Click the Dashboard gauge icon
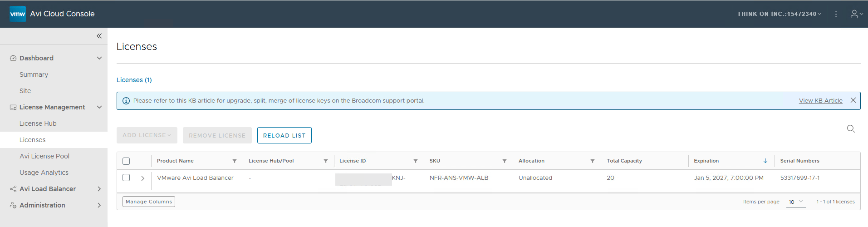 [x=13, y=58]
